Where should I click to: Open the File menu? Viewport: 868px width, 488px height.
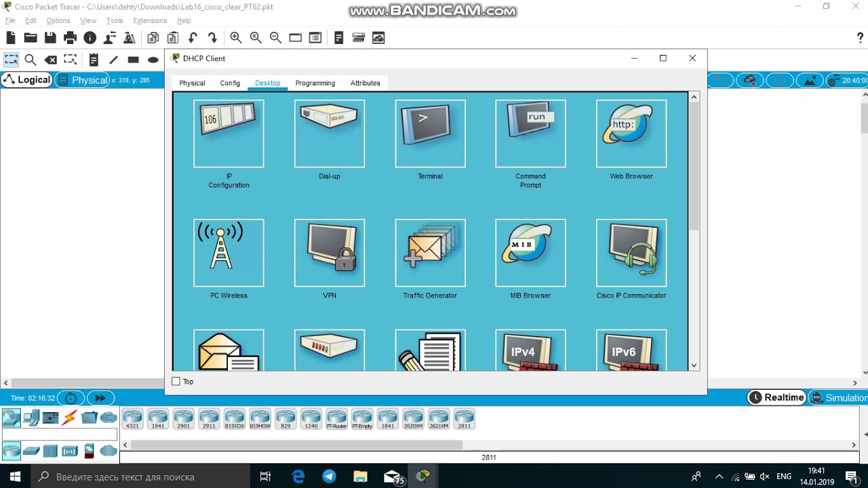(10, 21)
